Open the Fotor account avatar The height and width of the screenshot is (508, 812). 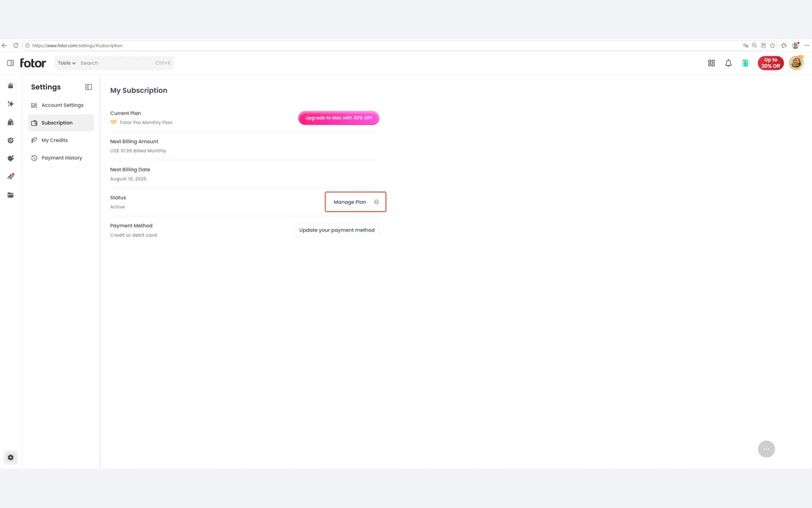coord(796,63)
